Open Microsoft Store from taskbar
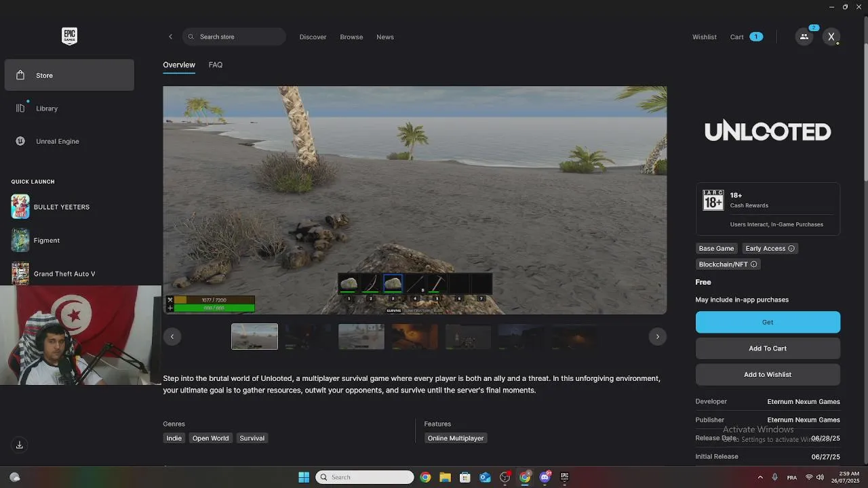 point(465,477)
